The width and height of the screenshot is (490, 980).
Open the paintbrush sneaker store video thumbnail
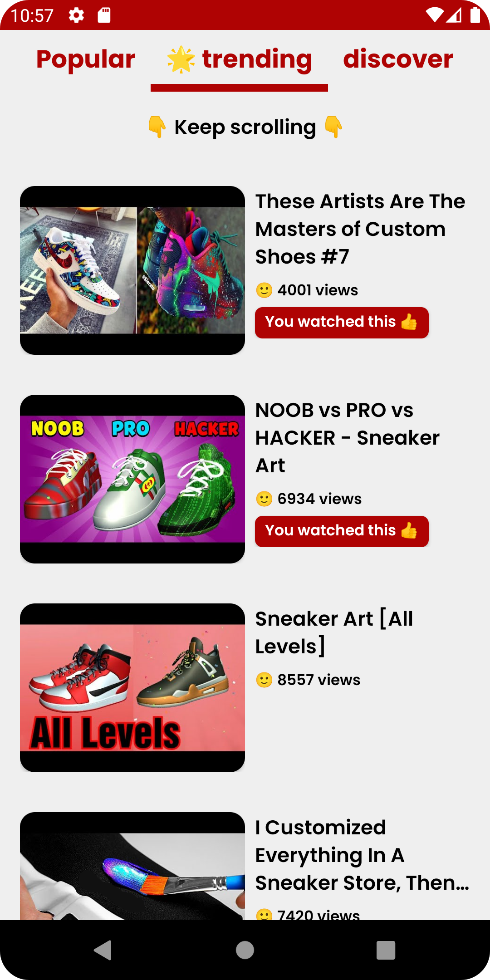[132, 866]
